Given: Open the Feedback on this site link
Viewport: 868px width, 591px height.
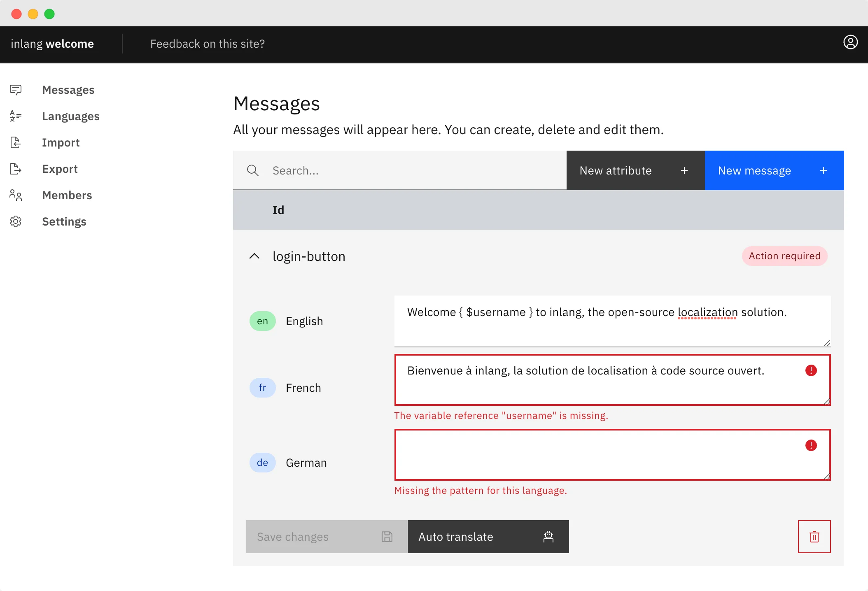Looking at the screenshot, I should tap(208, 44).
